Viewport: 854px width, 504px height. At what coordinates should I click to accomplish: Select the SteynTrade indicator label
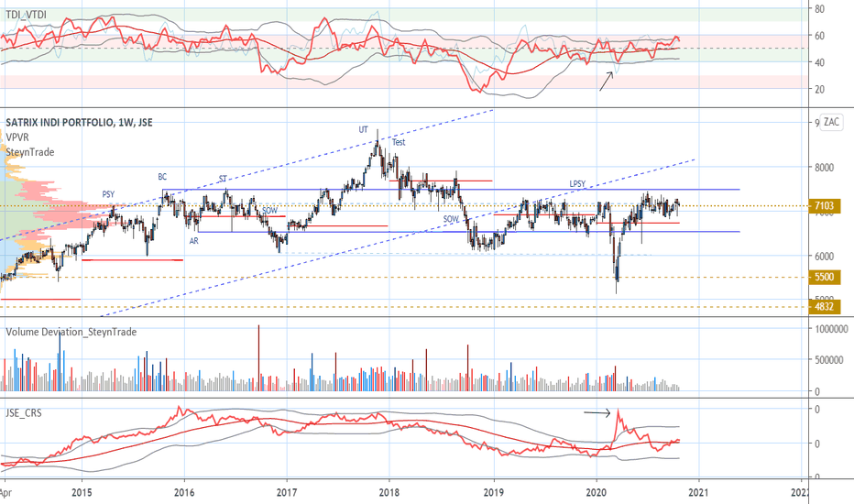pos(30,152)
